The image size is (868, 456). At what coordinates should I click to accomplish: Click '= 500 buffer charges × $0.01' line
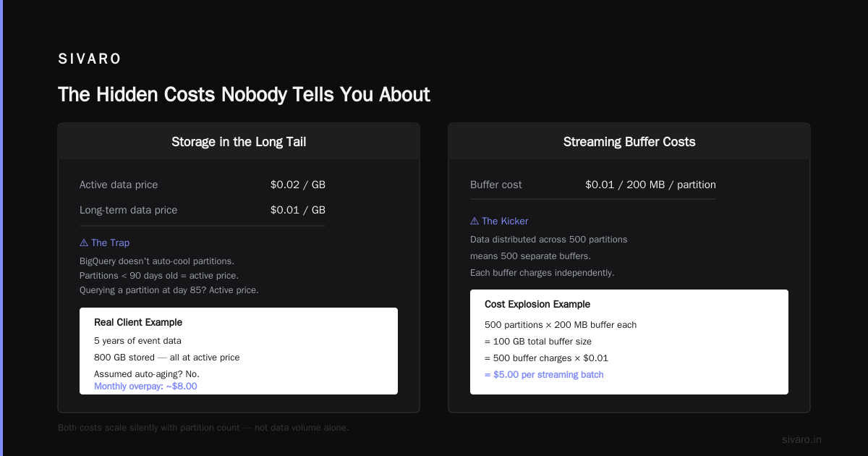[546, 358]
